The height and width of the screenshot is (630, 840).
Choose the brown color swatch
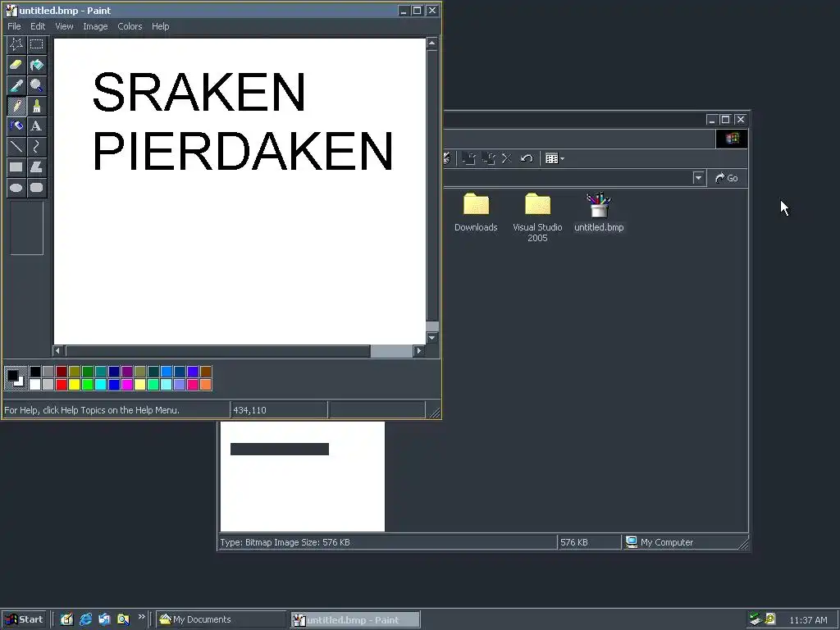point(206,372)
